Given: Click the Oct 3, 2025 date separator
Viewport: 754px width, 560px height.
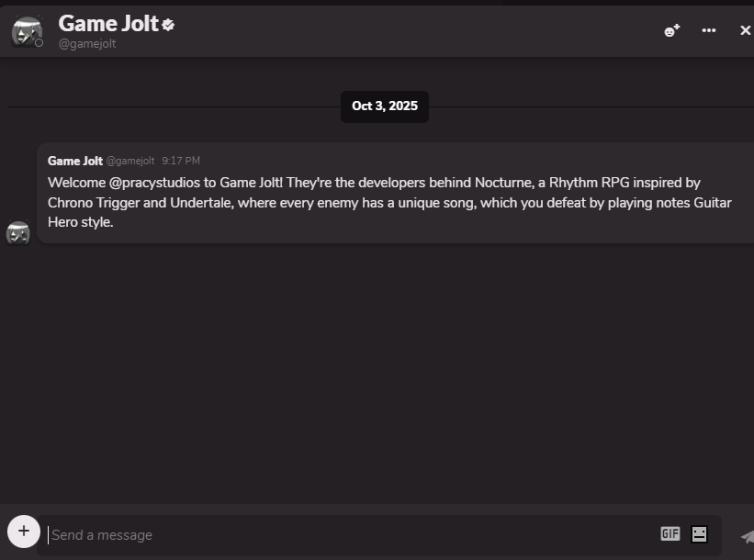Looking at the screenshot, I should pos(384,106).
